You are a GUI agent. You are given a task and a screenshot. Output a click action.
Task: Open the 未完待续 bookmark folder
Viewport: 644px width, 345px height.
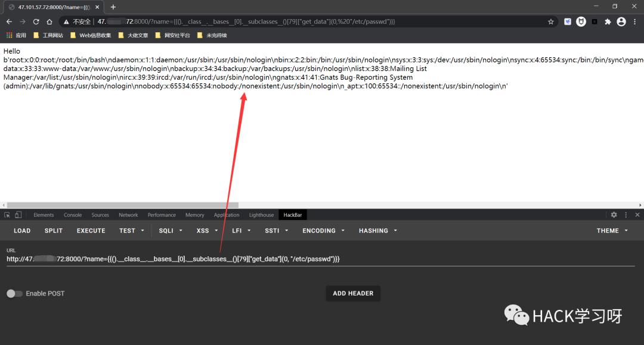212,35
